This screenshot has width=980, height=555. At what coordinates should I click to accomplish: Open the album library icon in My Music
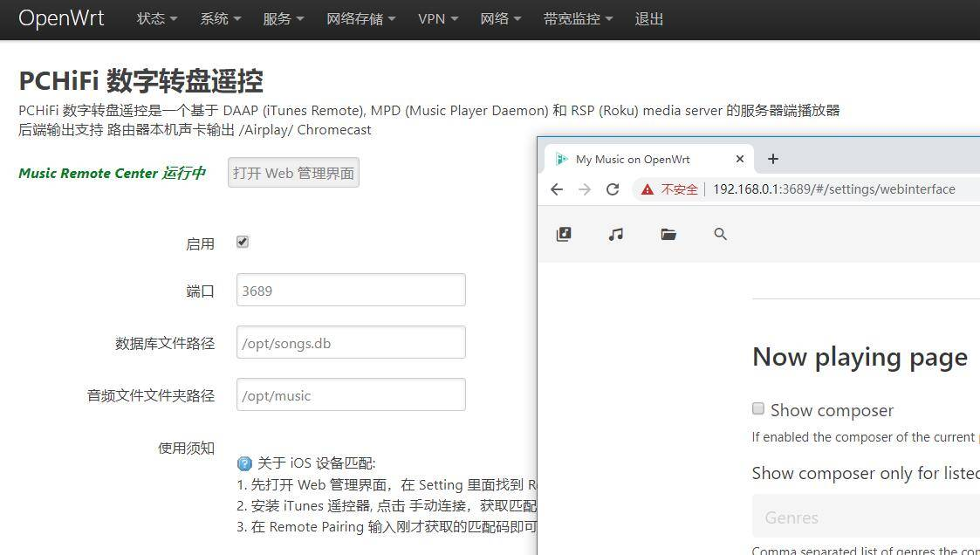pyautogui.click(x=564, y=234)
